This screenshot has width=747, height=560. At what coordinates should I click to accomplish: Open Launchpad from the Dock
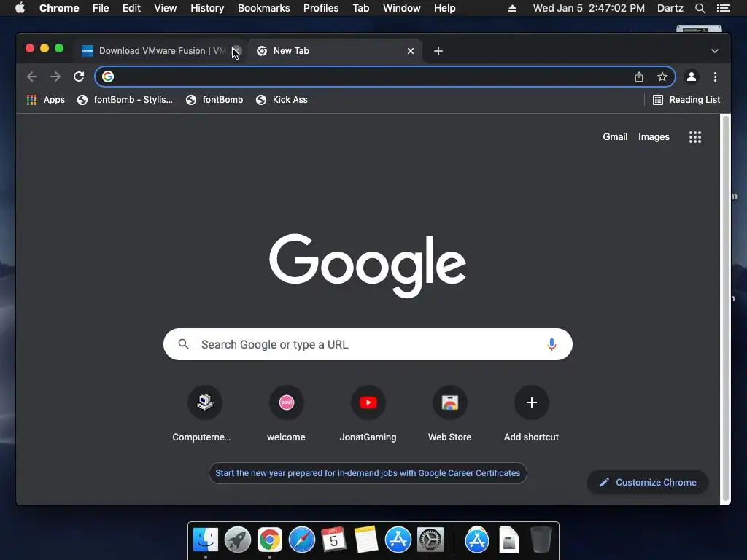point(237,540)
